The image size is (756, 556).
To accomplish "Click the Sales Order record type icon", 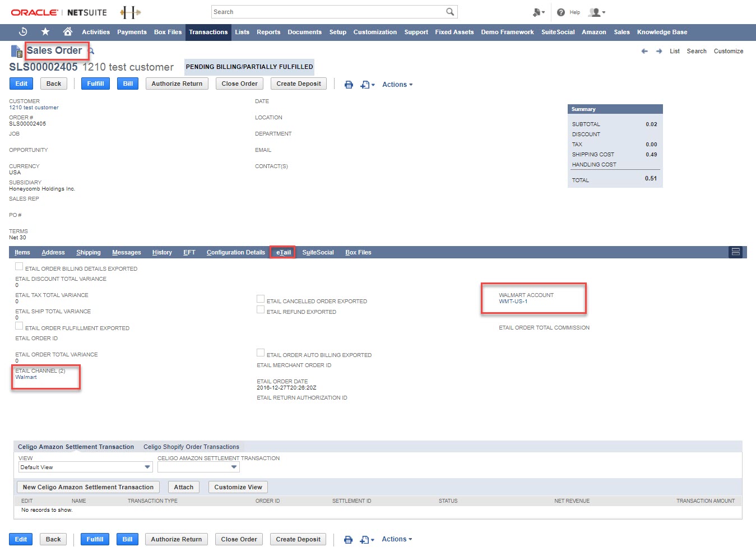I will point(17,52).
